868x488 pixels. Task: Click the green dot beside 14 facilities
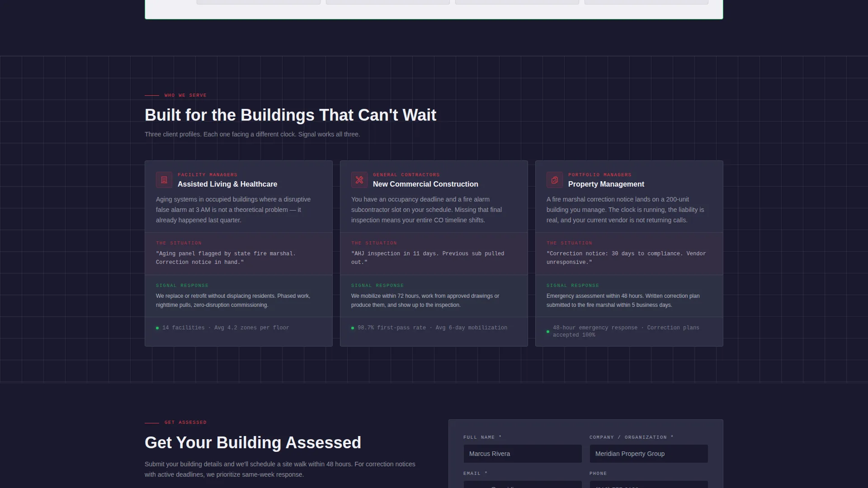point(157,328)
